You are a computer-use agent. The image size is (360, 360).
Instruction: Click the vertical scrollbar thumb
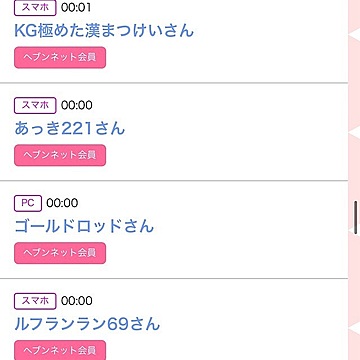coord(356,217)
